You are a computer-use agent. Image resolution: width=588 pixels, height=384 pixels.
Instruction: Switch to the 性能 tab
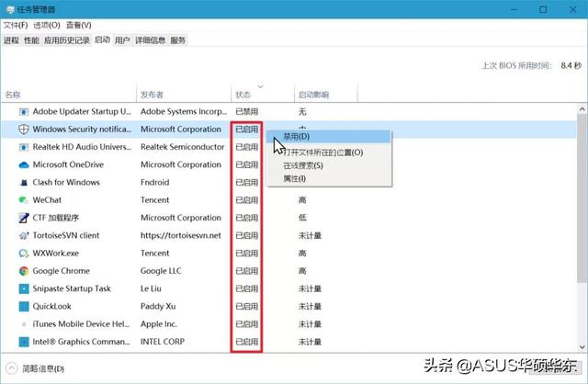click(31, 40)
